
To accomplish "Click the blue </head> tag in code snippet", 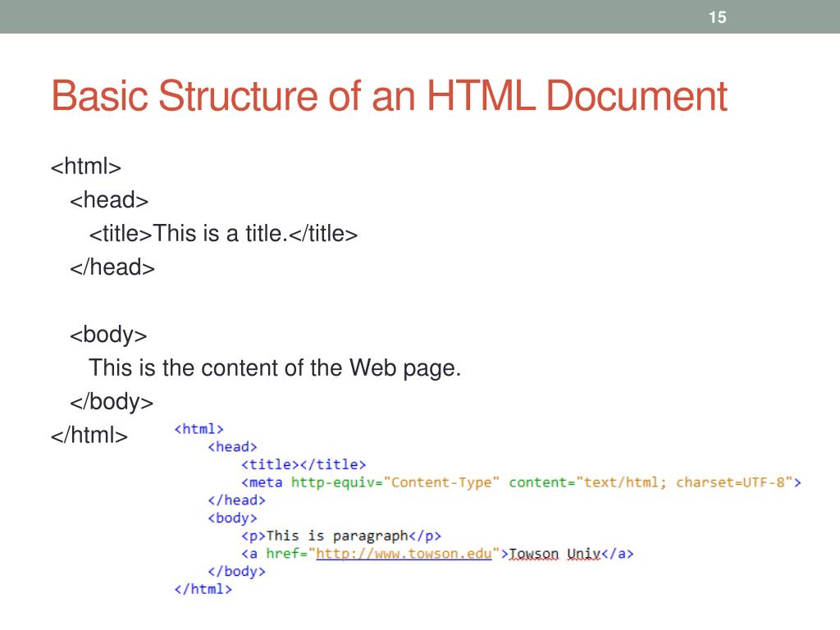I will [x=236, y=500].
